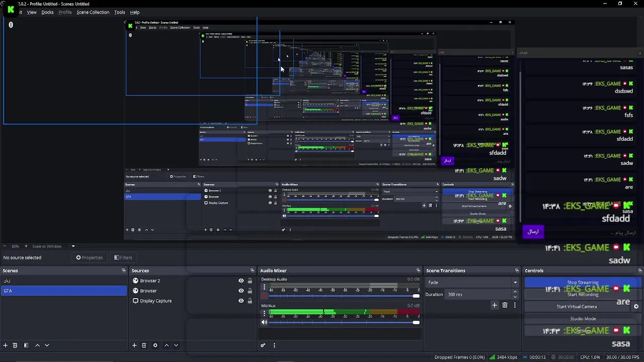Open the Docks menu
The height and width of the screenshot is (362, 644).
[47, 12]
